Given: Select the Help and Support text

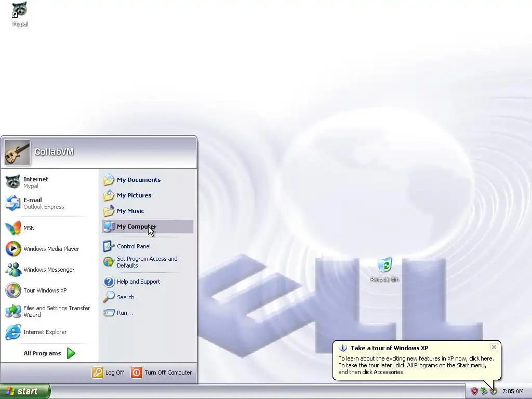Looking at the screenshot, I should click(138, 281).
